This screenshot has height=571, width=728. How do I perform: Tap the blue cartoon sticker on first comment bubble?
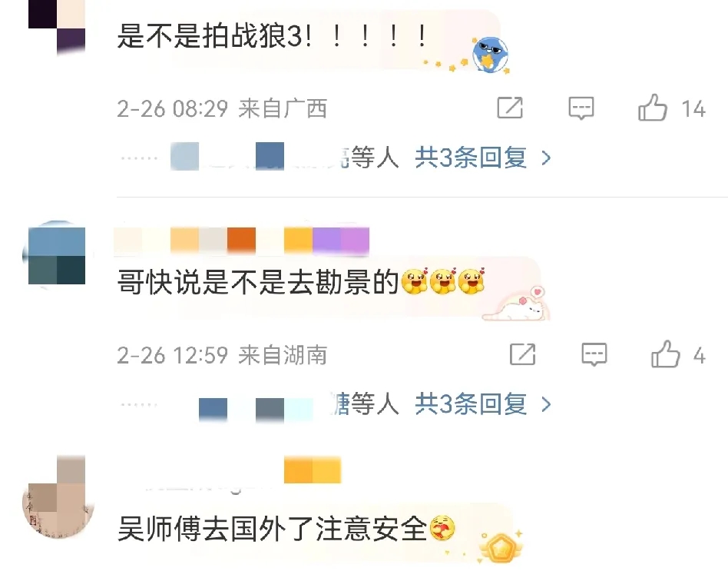490,55
